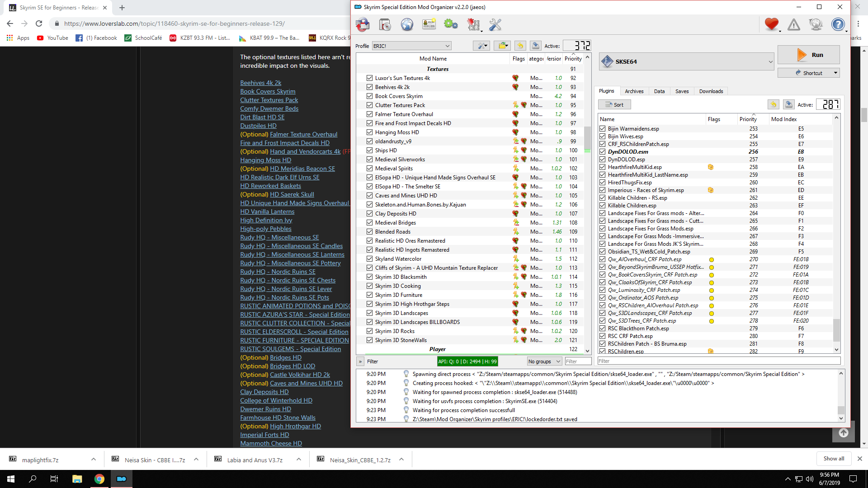Disable Skyrim 3D Rocks mod checkbox
The width and height of the screenshot is (868, 488).
tap(370, 331)
